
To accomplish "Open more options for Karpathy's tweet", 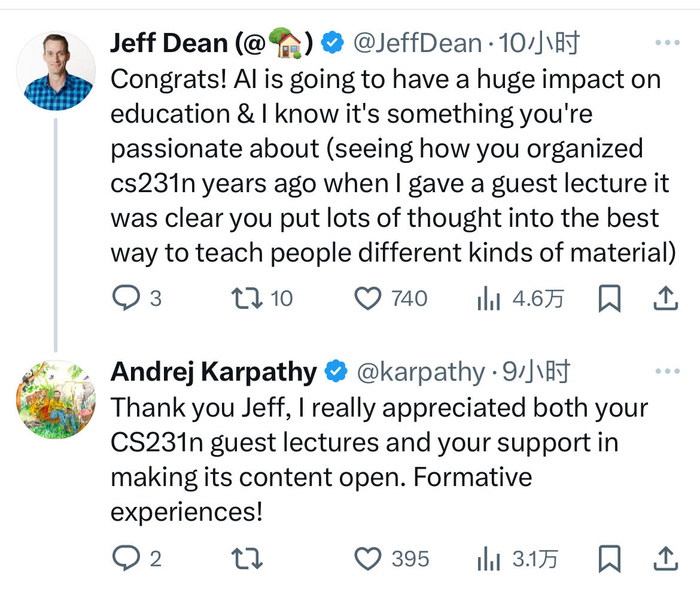I will (668, 372).
